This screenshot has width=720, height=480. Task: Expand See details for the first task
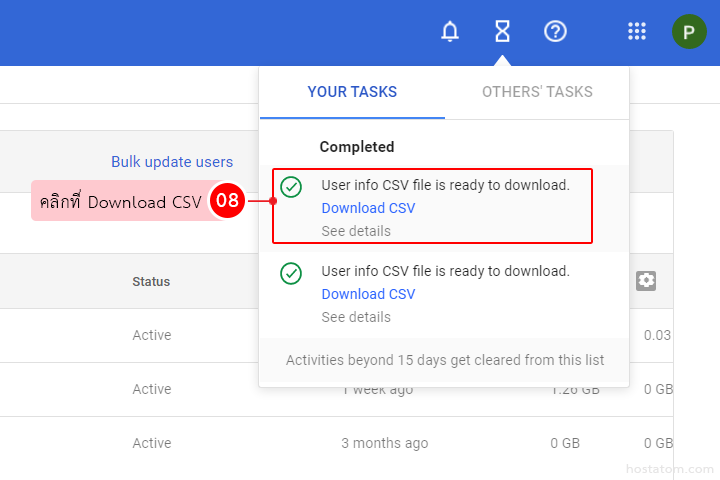356,231
